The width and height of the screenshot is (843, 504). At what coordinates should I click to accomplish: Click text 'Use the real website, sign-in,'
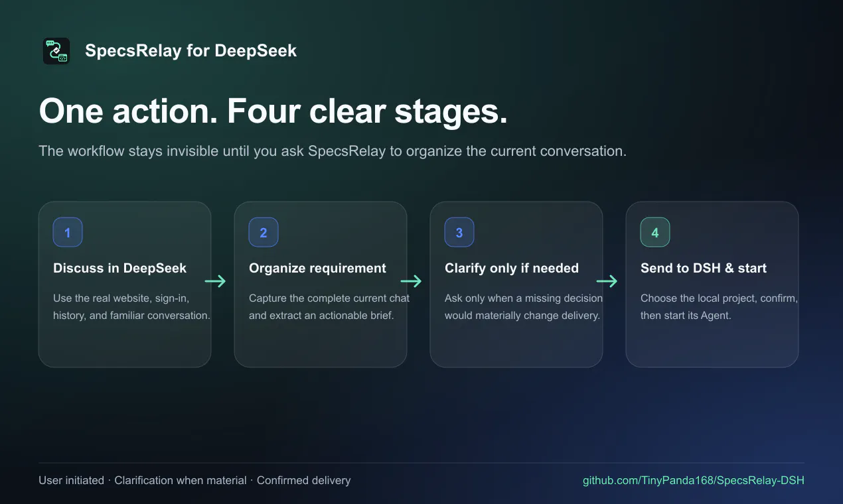click(121, 298)
